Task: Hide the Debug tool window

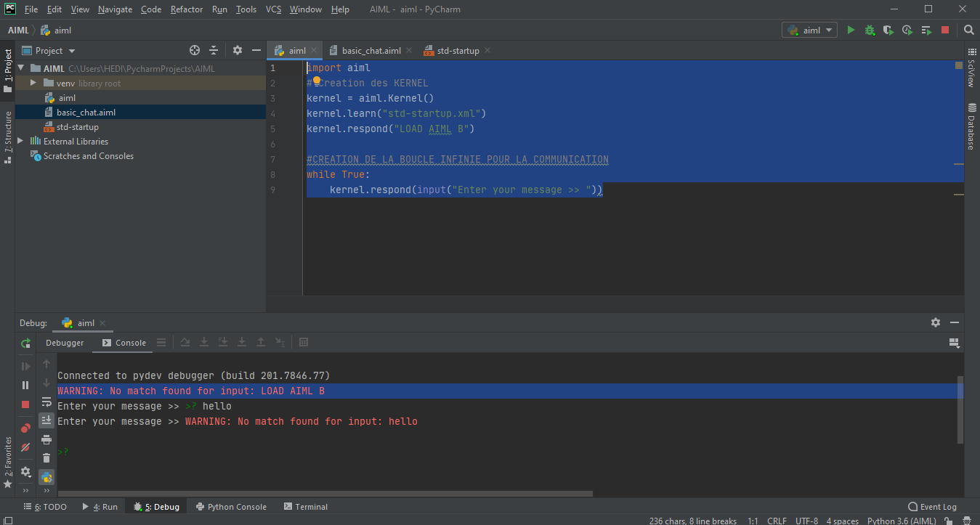Action: click(955, 322)
